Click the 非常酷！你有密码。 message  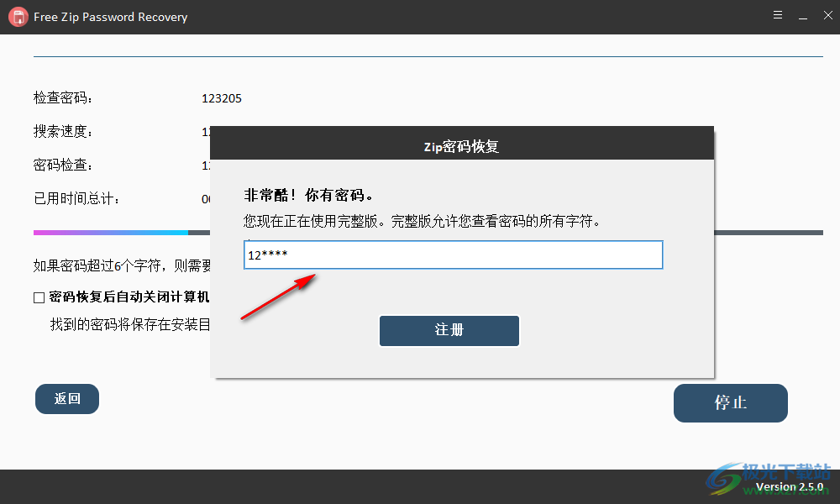click(308, 195)
